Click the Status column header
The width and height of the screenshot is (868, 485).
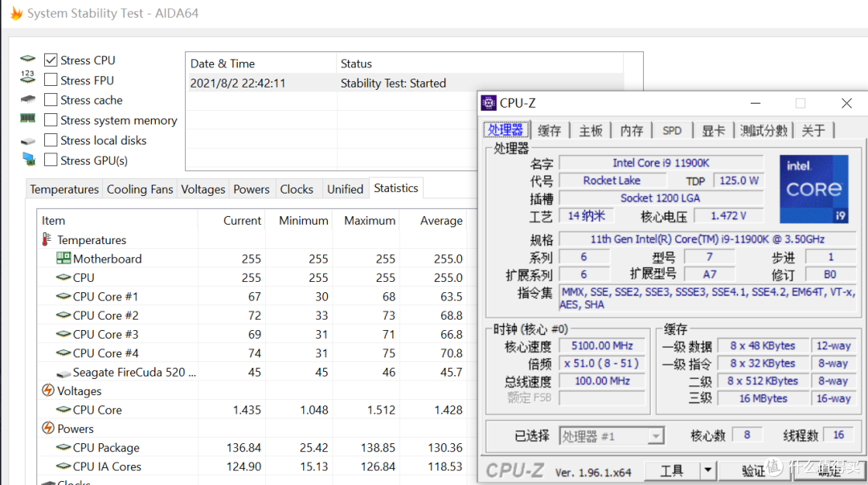tap(479, 63)
